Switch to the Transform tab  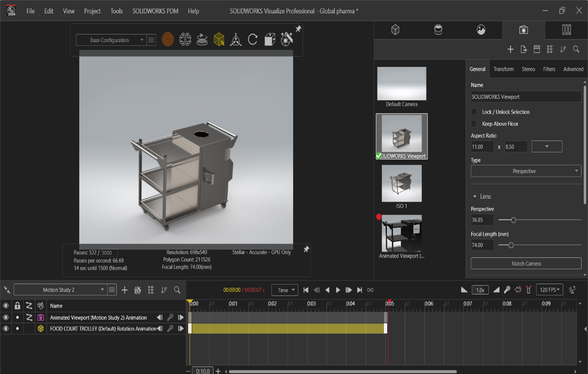pos(503,69)
